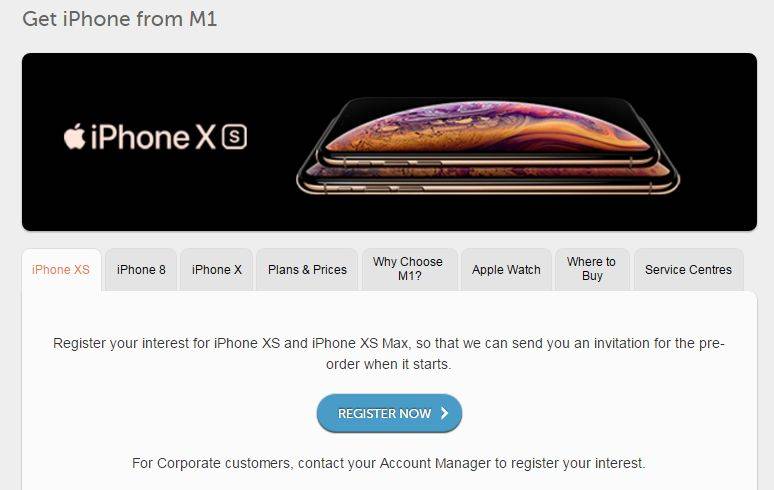Open the Plans & Prices tab
Screen dimensions: 774x490
click(307, 270)
